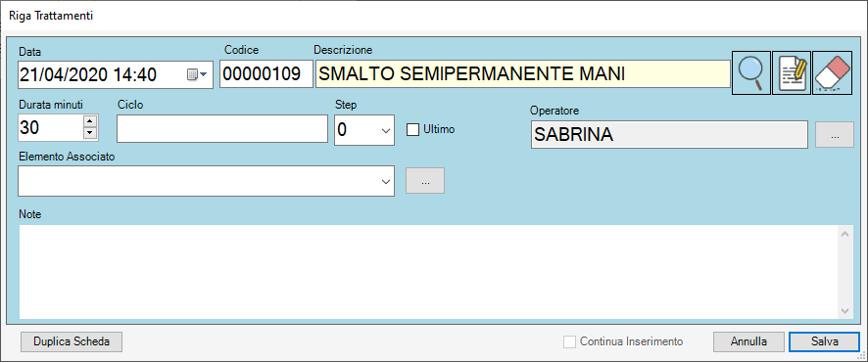Enable the Ultimo checkbox
Screen dimensions: 868x362
[x=412, y=130]
